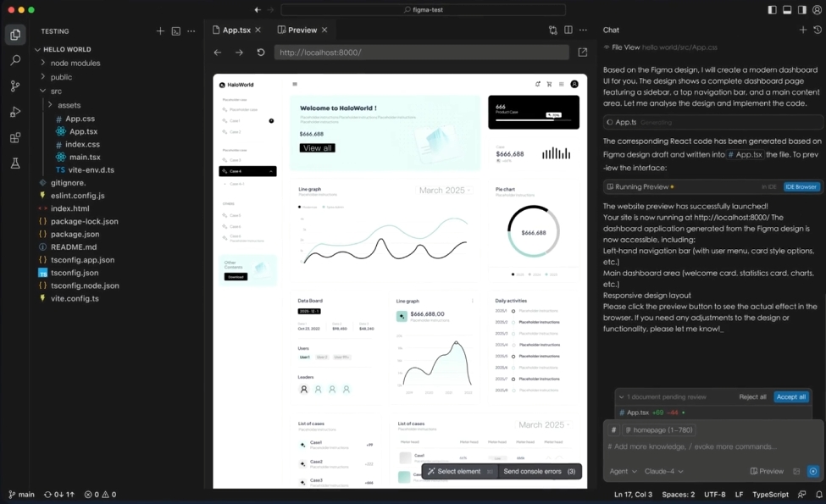This screenshot has height=504, width=826.
Task: Switch to the Preview tab
Action: click(x=302, y=30)
